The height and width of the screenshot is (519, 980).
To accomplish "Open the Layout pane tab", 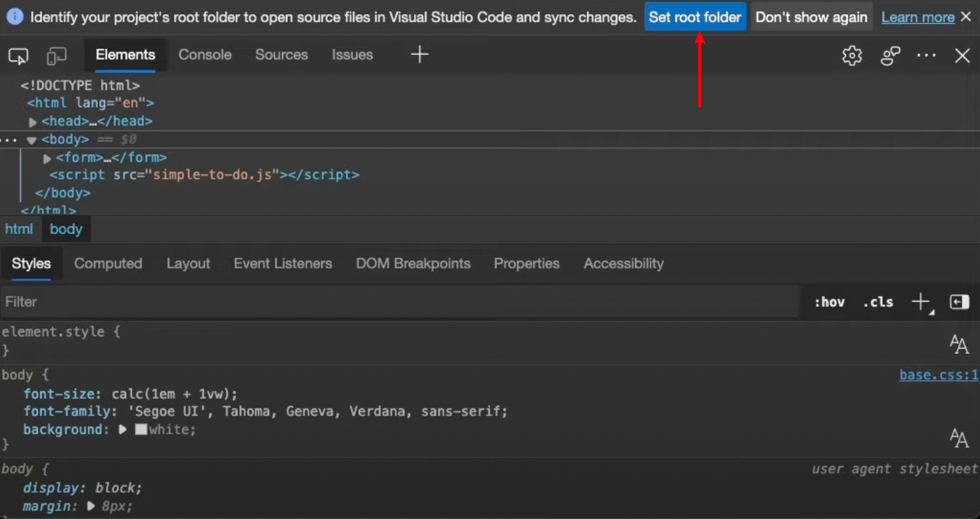I will (x=188, y=263).
